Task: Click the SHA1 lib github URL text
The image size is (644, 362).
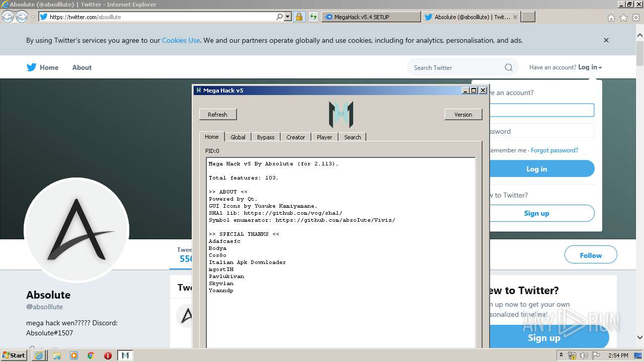Action: (293, 213)
